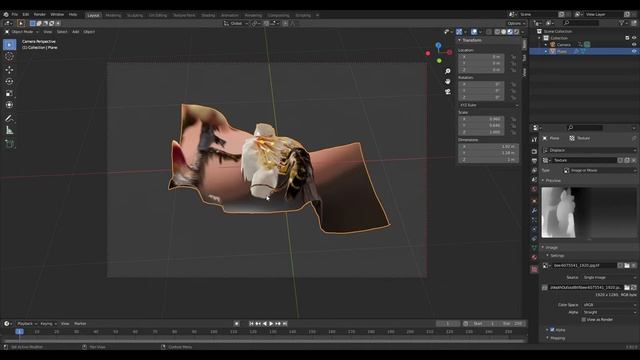Select the Rotate tool

[9, 82]
